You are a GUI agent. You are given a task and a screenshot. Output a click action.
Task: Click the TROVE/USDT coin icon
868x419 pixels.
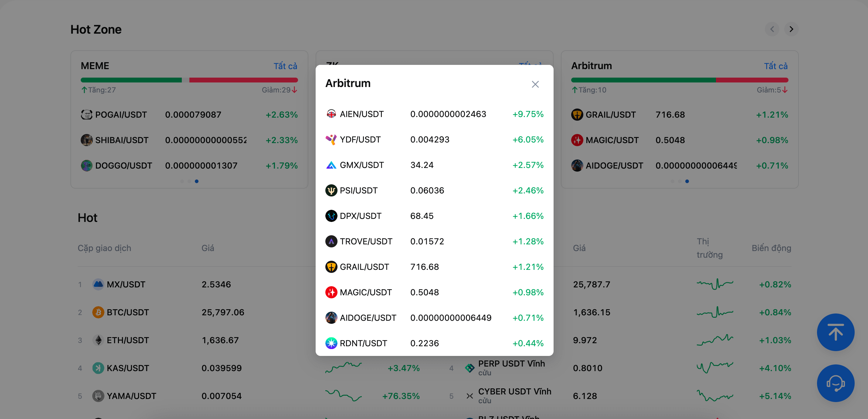[331, 241]
